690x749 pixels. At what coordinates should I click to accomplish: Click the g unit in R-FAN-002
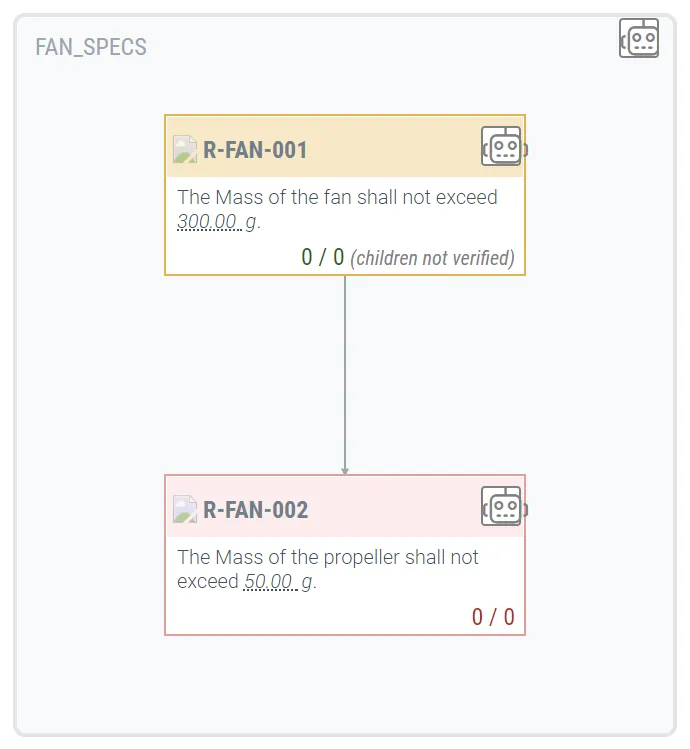307,582
